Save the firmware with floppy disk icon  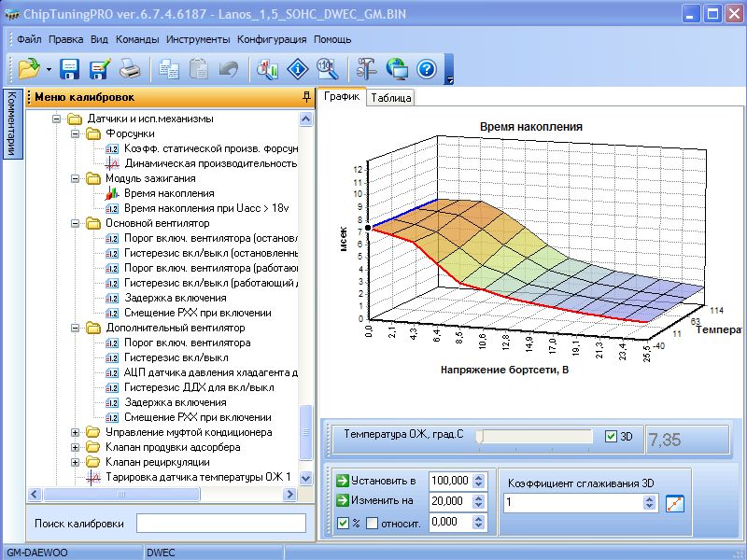[69, 68]
